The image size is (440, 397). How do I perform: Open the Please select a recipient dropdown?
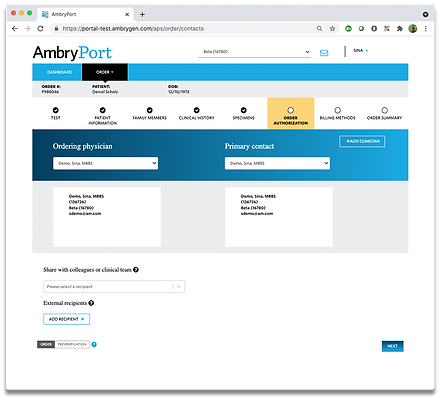click(x=114, y=287)
